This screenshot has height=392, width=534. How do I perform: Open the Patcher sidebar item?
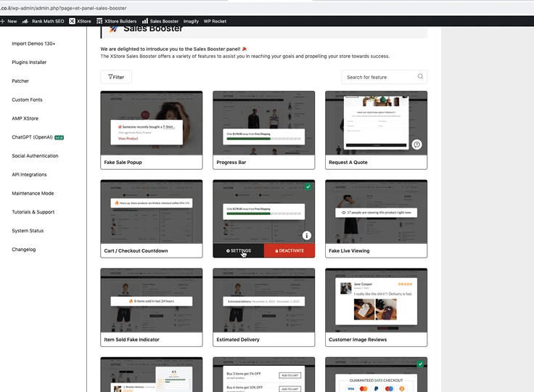point(20,81)
